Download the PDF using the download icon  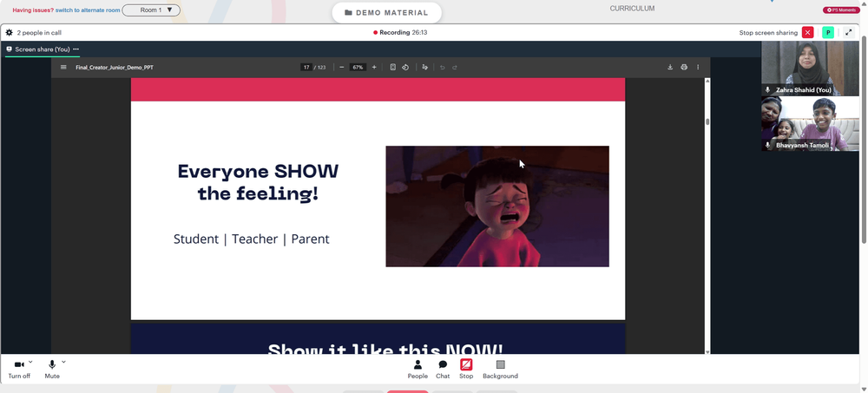(x=670, y=68)
